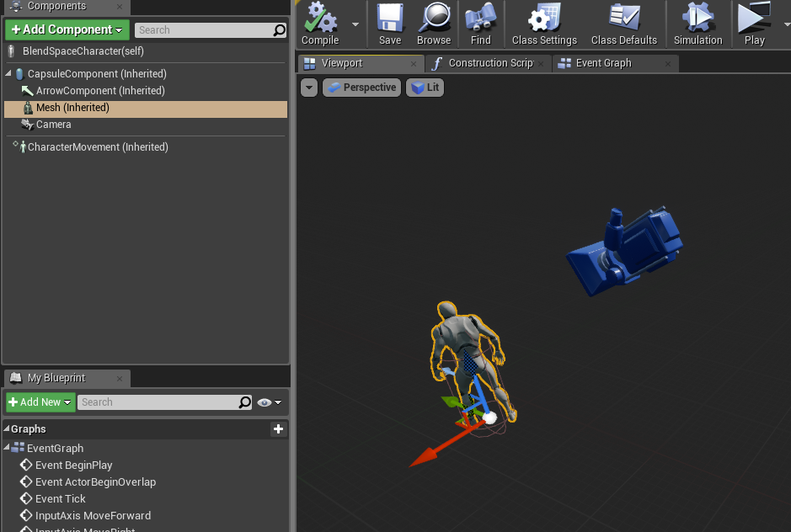Open the Add Component dropdown
The width and height of the screenshot is (791, 532).
point(67,29)
